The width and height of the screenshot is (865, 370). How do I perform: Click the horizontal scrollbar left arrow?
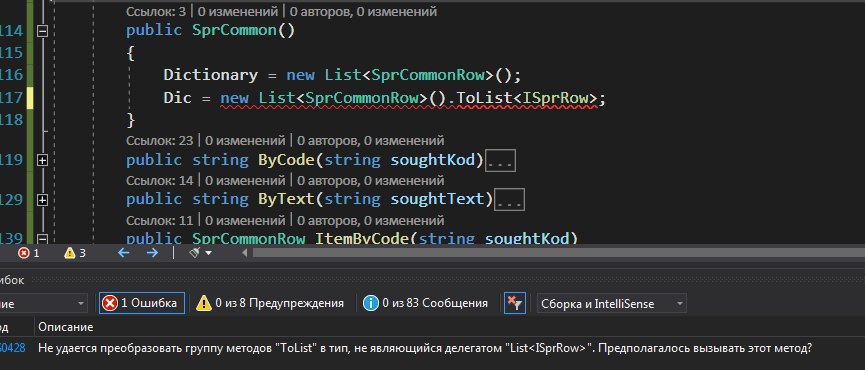click(x=245, y=253)
